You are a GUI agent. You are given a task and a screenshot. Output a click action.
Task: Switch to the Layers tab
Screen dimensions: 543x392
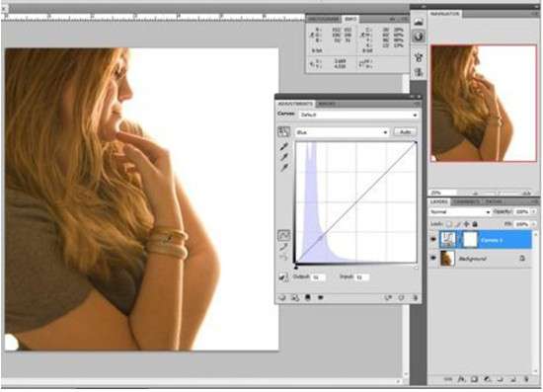(x=438, y=201)
